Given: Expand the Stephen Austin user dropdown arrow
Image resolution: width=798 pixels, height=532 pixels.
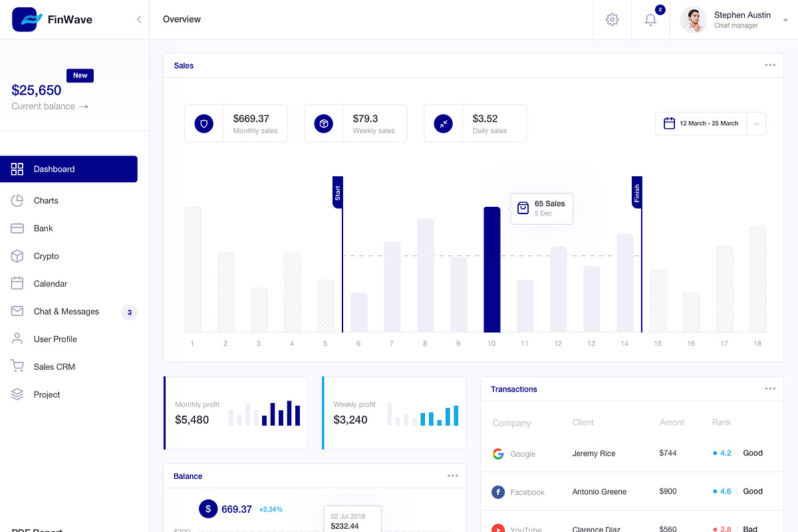Looking at the screenshot, I should coord(785,21).
